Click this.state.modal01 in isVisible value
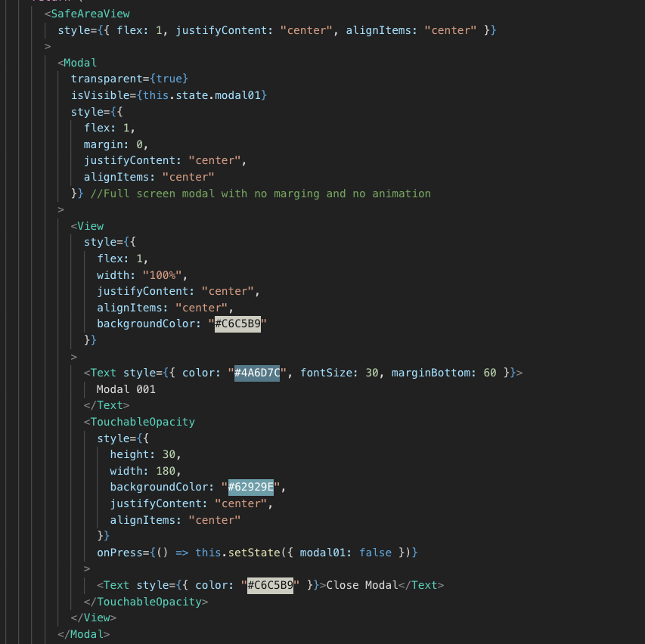Screen dimensions: 645x644 [202, 95]
